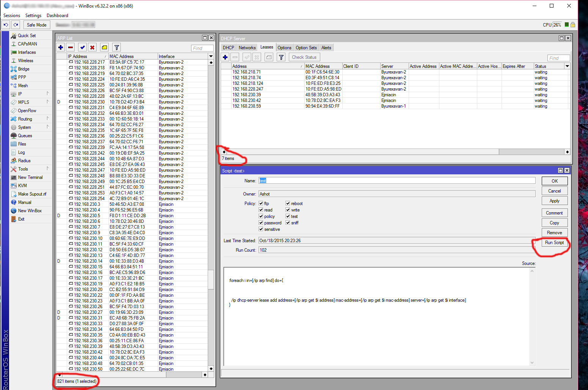Click the redo arrow in the top toolbar

(x=16, y=25)
